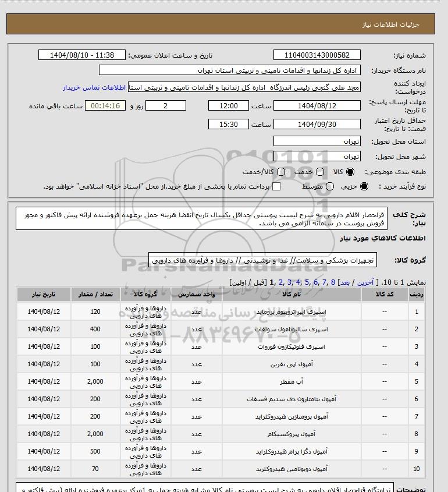Select row اسپری سالبوتامول سولفات
Screen dimensions: 448x492
(x=221, y=329)
